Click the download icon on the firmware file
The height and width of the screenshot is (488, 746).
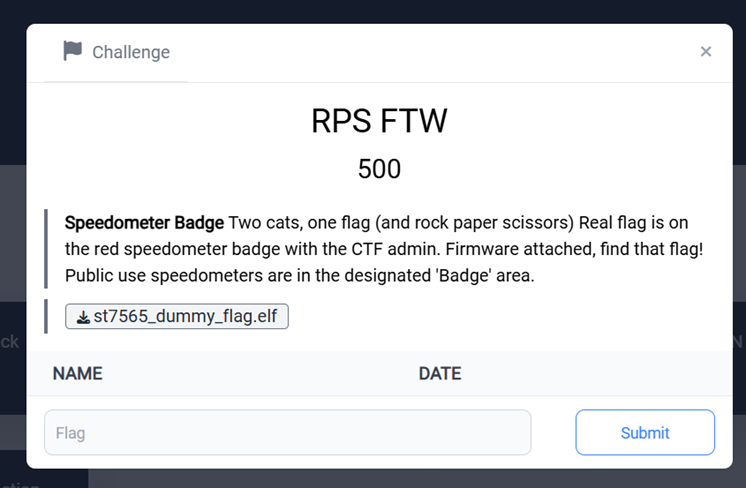coord(83,317)
